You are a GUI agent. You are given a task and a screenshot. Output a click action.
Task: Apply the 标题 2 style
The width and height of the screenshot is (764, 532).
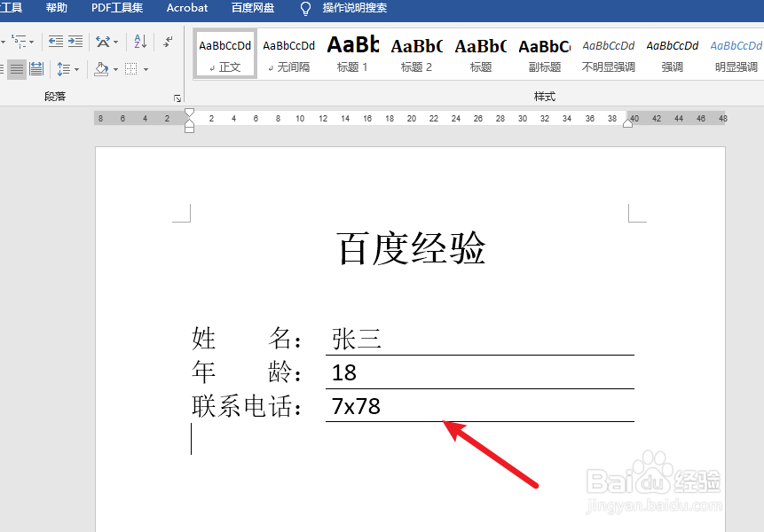coord(416,54)
